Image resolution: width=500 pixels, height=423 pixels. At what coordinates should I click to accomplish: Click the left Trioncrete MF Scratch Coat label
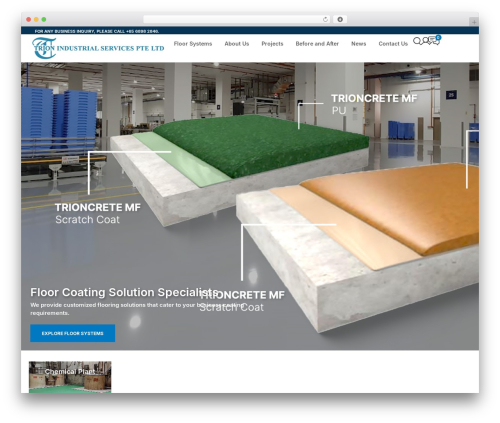pos(98,213)
